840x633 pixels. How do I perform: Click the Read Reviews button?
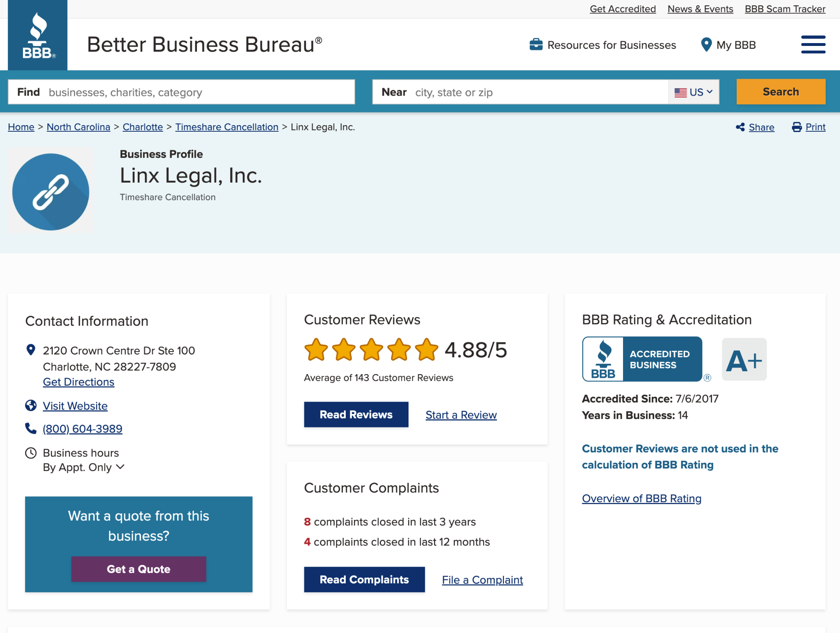click(x=356, y=414)
